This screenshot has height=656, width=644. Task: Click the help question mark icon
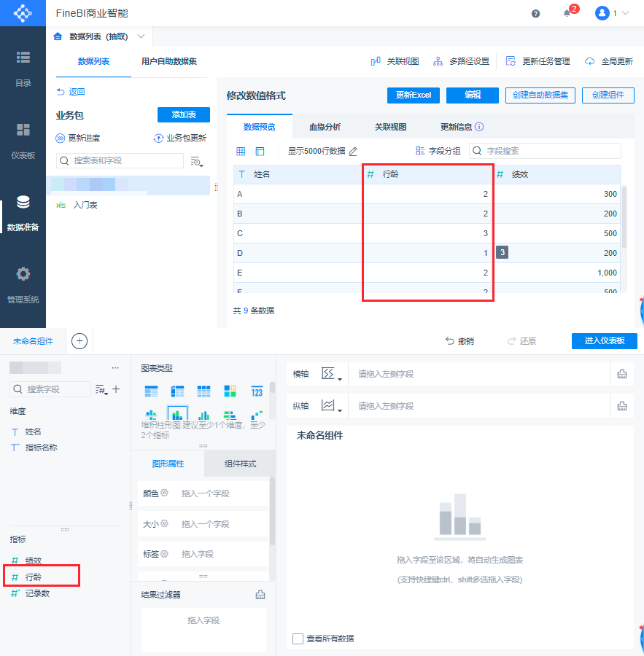535,14
